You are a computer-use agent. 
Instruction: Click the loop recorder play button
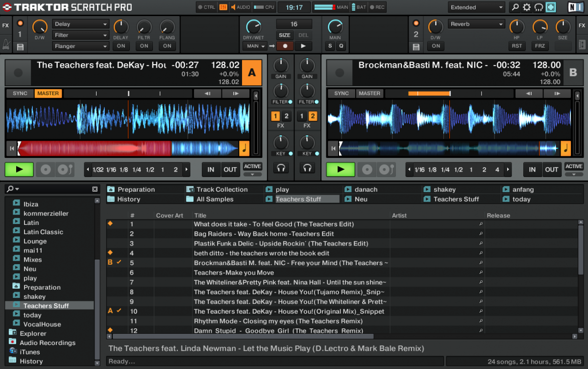pyautogui.click(x=303, y=46)
